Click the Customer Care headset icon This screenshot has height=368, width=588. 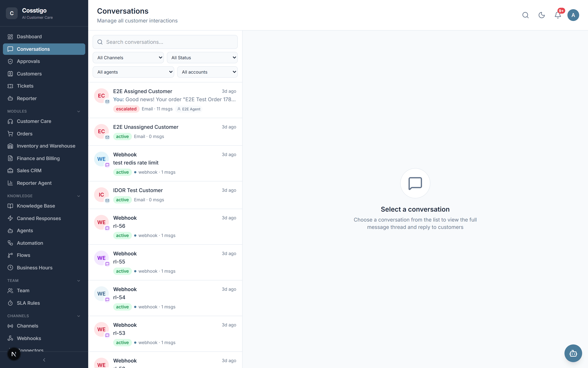pos(10,121)
